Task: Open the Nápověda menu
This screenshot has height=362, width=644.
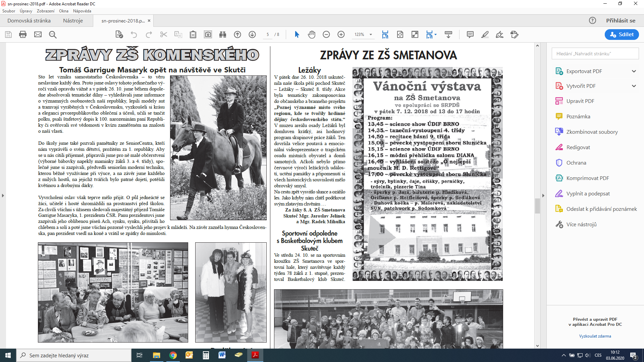Action: point(82,11)
